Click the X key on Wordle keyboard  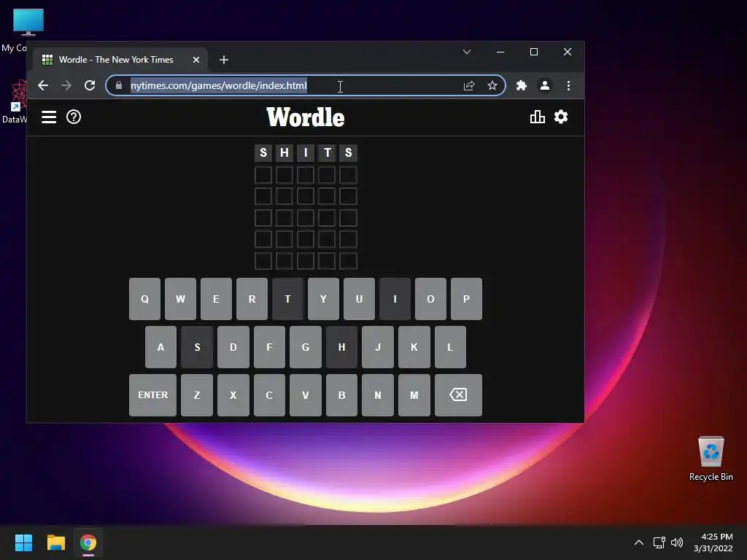233,394
